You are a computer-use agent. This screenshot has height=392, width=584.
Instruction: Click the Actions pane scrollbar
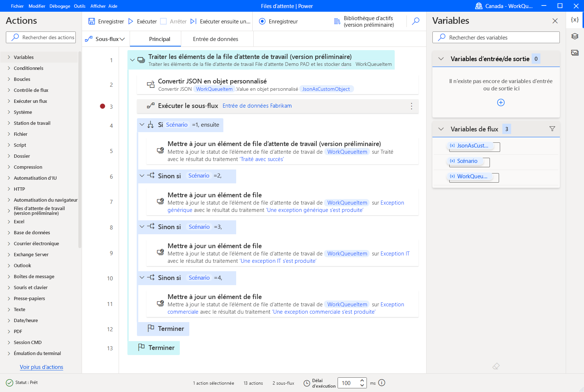80,150
